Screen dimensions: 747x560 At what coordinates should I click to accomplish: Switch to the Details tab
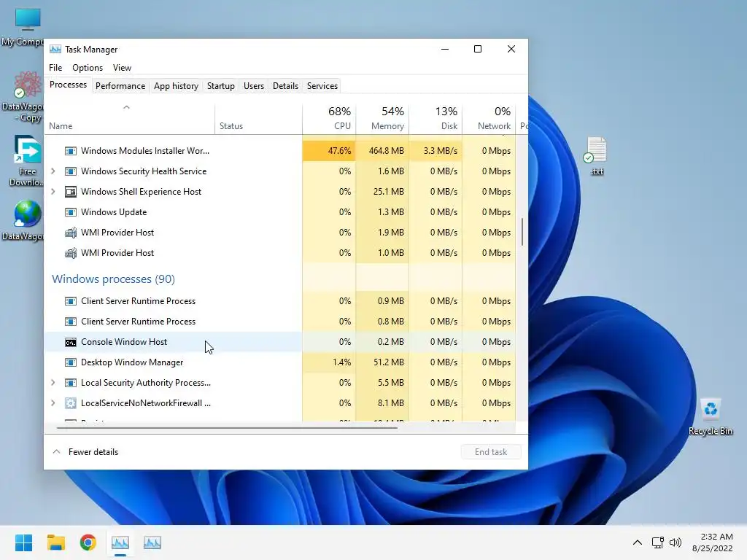pyautogui.click(x=285, y=86)
